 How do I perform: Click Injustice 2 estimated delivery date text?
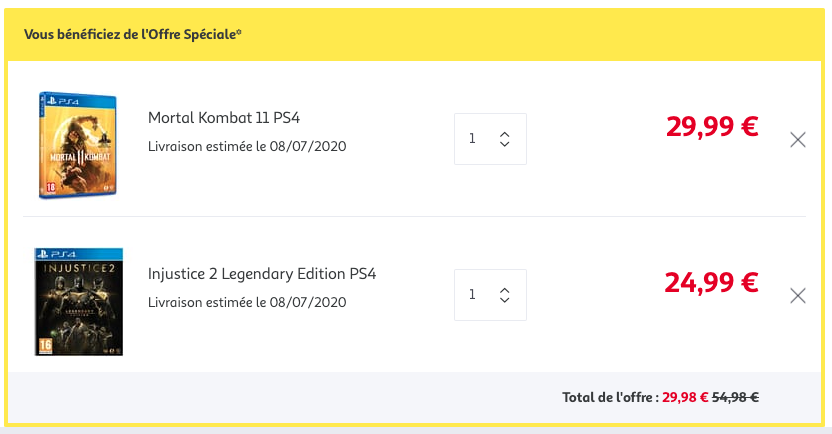[247, 302]
